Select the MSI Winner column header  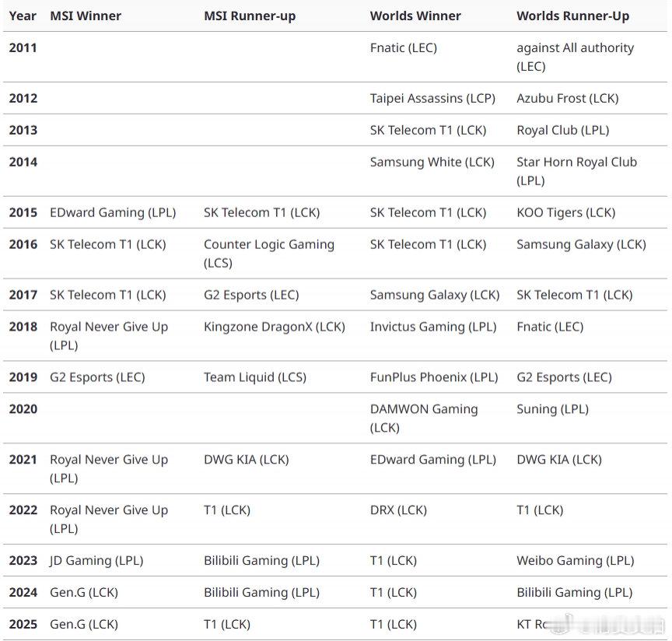tap(86, 16)
